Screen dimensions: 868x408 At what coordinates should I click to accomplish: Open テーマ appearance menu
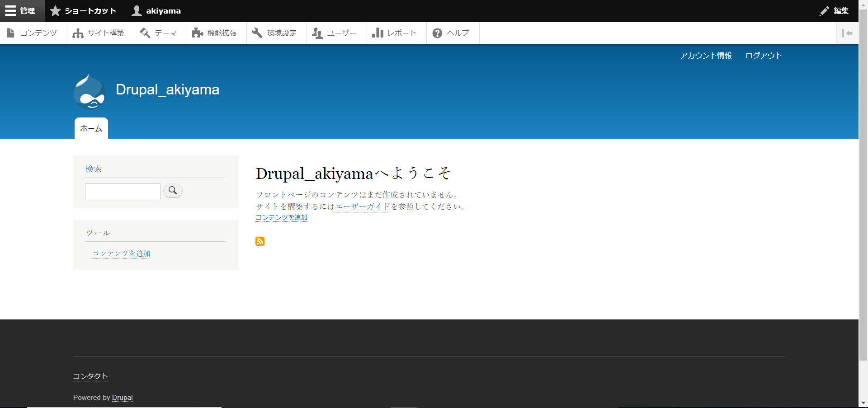coord(159,33)
